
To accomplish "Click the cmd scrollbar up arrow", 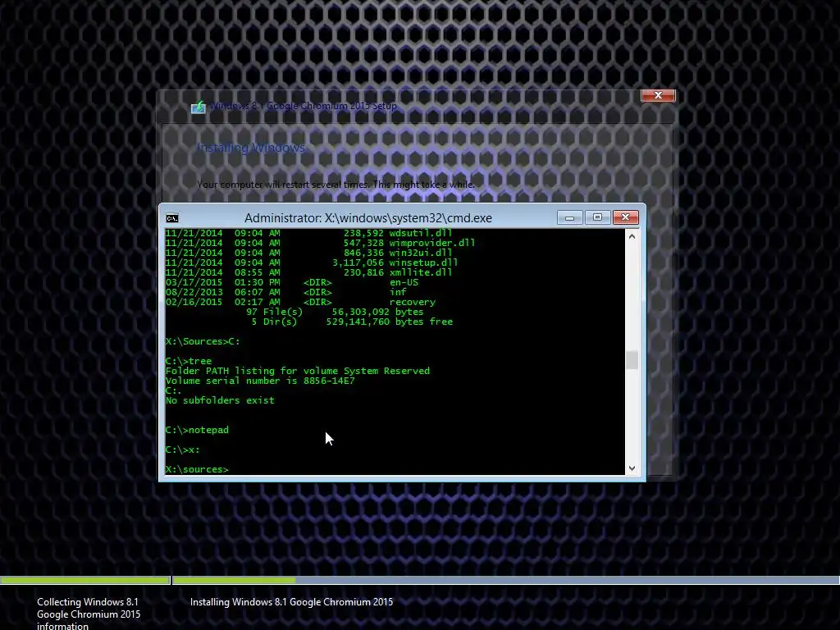I will pyautogui.click(x=632, y=236).
